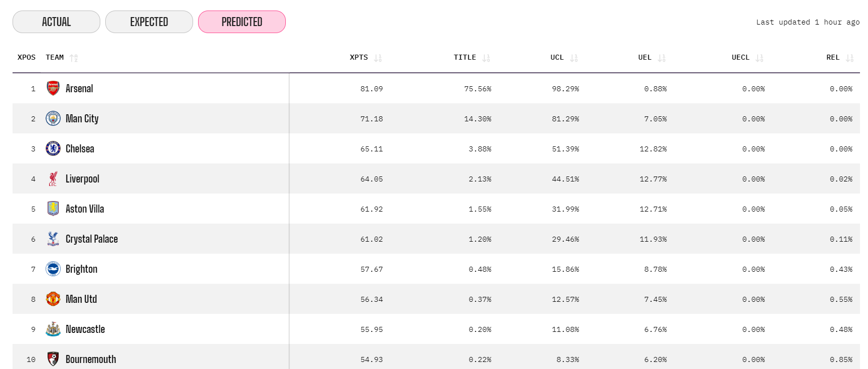Click the Liverpool club logo
The width and height of the screenshot is (868, 369).
coord(53,178)
